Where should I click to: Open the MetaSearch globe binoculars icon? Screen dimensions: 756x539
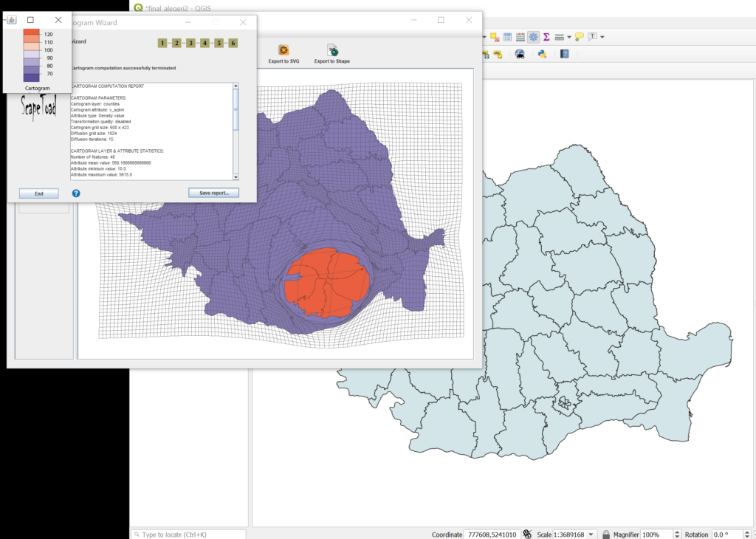[520, 54]
